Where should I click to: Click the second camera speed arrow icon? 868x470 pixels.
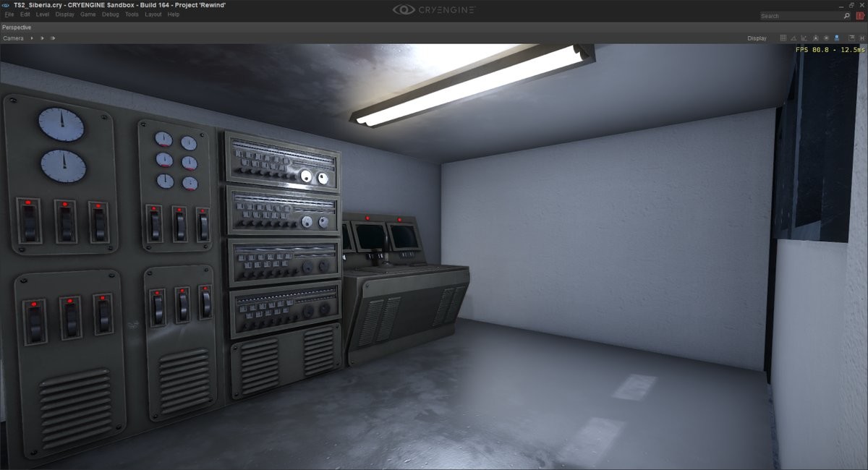click(x=42, y=38)
